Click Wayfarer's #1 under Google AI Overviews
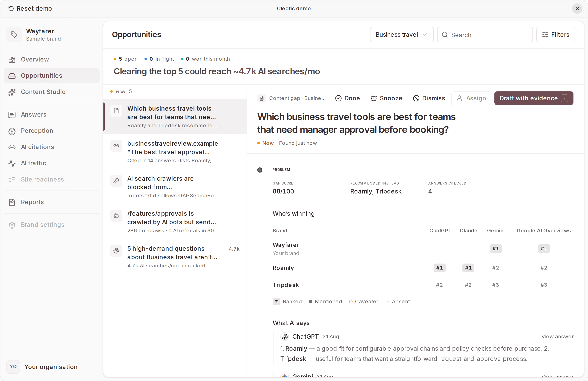Screen dimensions: 588x381 pyautogui.click(x=544, y=249)
